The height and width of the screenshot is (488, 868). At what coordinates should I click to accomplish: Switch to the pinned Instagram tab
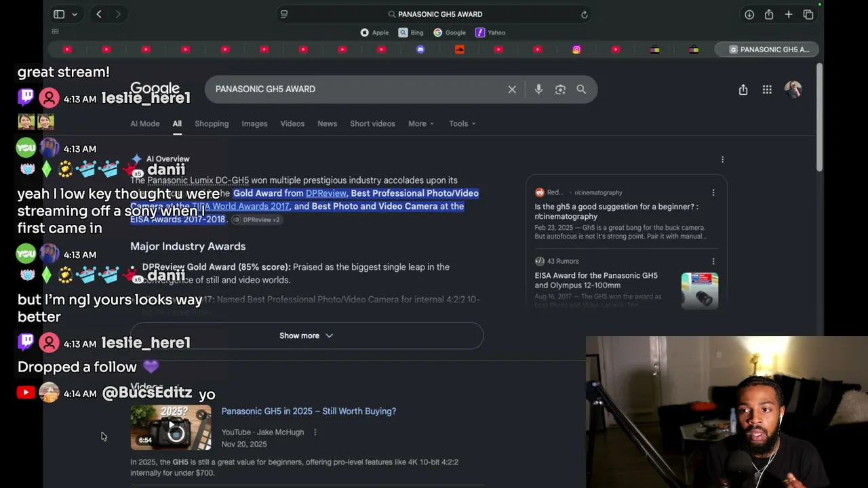(577, 49)
